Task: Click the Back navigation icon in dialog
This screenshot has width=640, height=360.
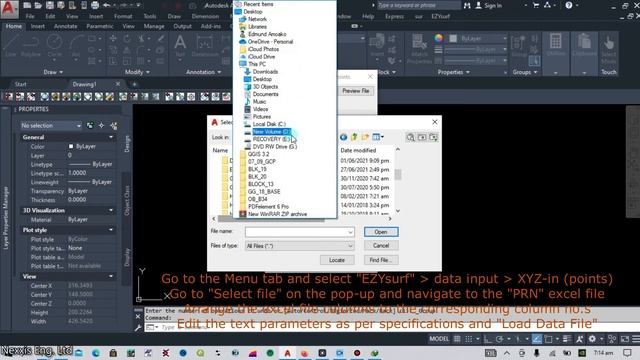Action: [x=343, y=137]
